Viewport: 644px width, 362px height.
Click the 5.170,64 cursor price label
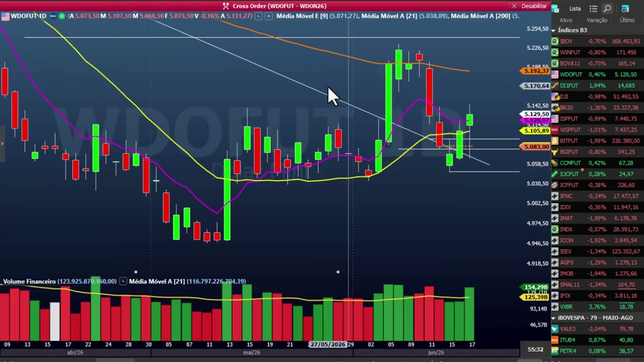click(x=535, y=86)
